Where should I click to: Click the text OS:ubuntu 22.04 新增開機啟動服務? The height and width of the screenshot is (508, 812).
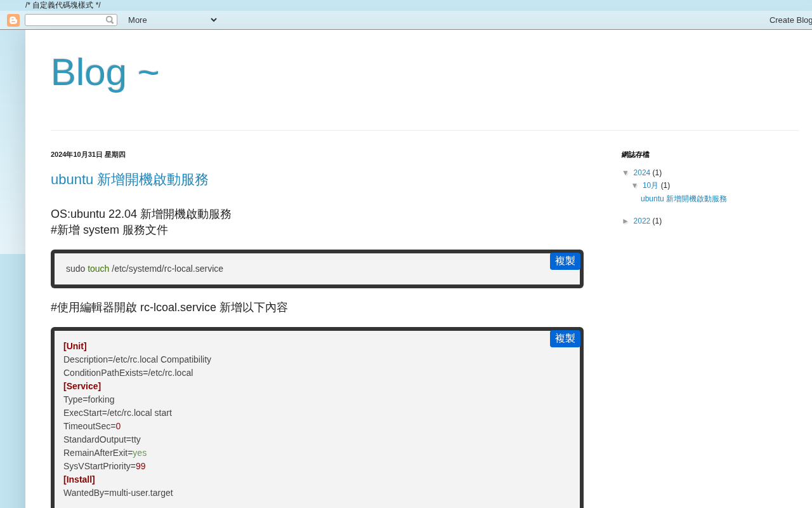point(141,214)
